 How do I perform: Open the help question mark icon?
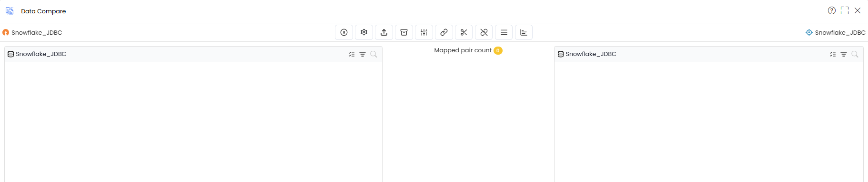[832, 10]
